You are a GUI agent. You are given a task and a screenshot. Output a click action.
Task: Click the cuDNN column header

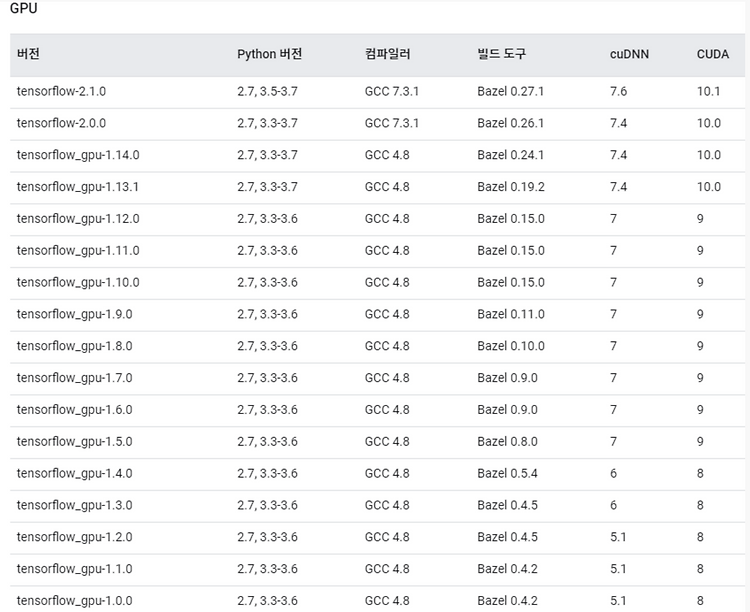click(x=629, y=54)
